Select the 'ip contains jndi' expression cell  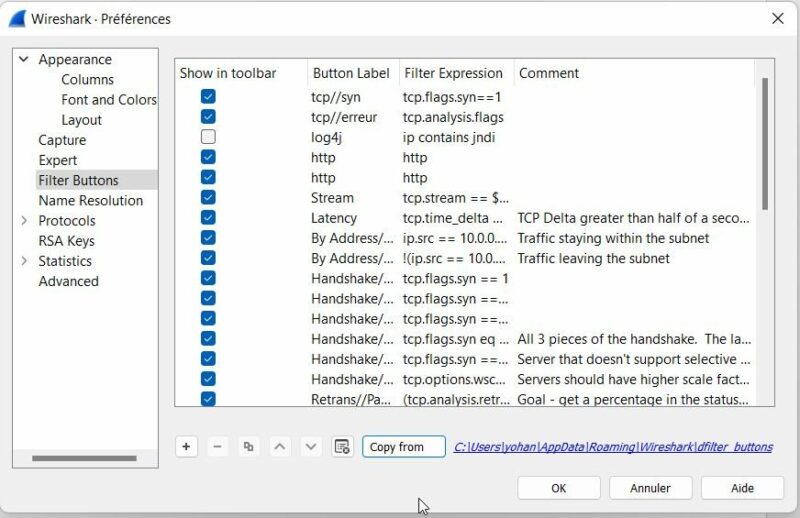pyautogui.click(x=449, y=137)
